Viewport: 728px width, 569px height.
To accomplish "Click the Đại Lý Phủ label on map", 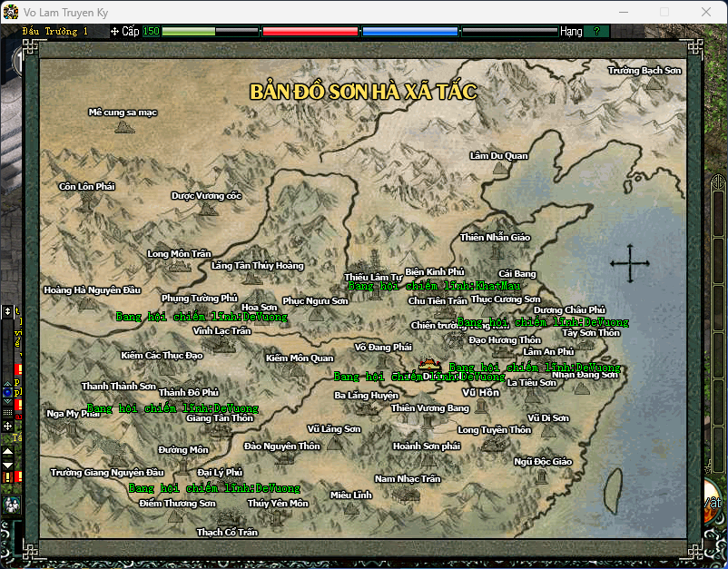I will [220, 472].
